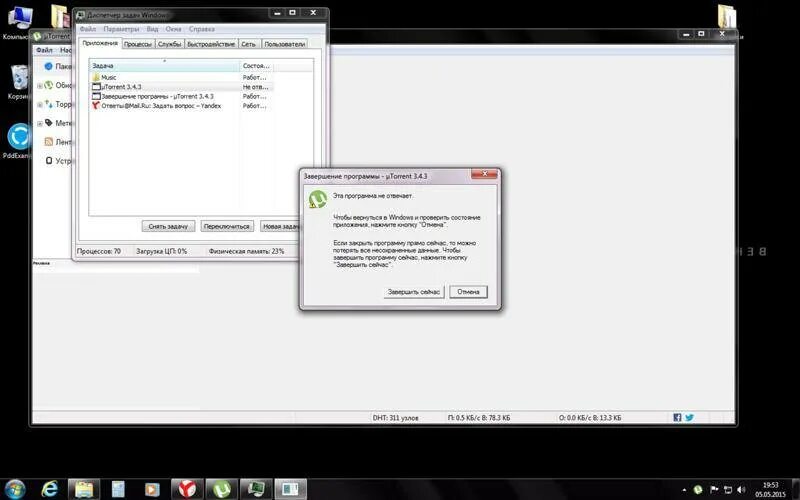Click the Twitter icon in µTorrent status bar
Screen dimensions: 800x500
tap(689, 417)
